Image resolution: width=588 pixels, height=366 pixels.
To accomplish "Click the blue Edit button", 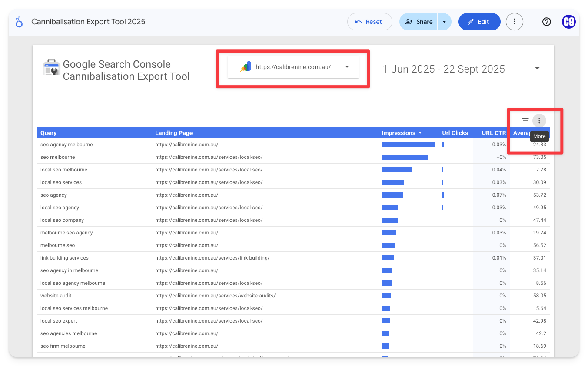I will [479, 22].
